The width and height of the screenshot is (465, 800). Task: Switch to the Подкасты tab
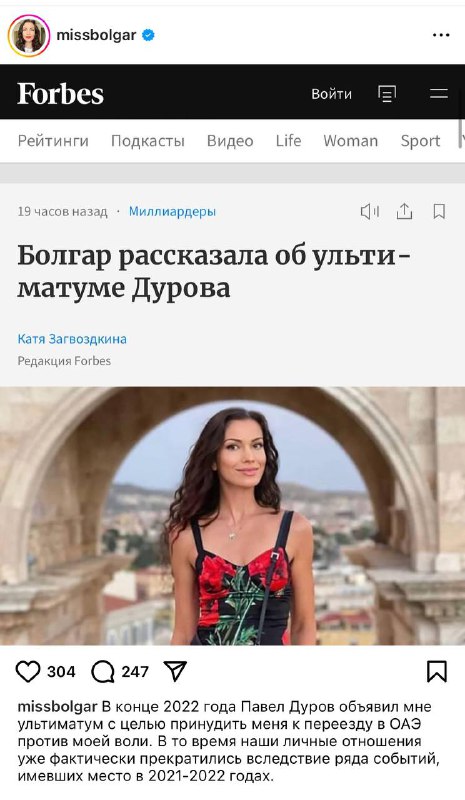point(148,141)
